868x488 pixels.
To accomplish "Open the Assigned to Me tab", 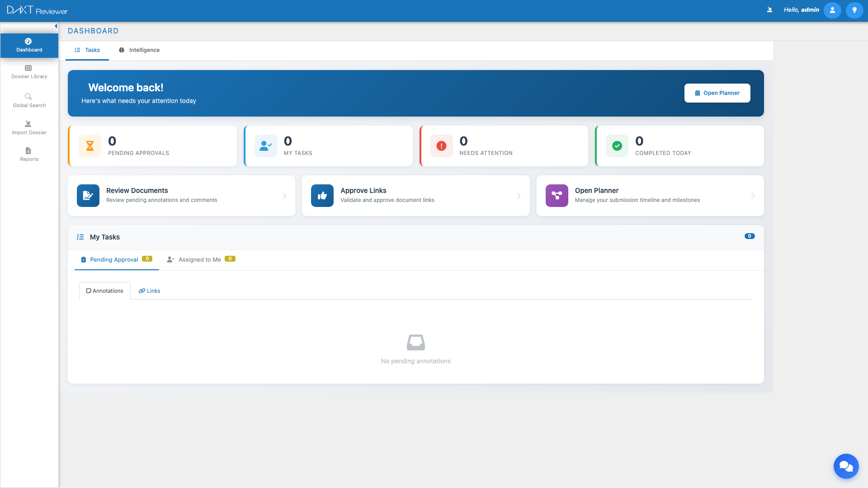I will (200, 259).
